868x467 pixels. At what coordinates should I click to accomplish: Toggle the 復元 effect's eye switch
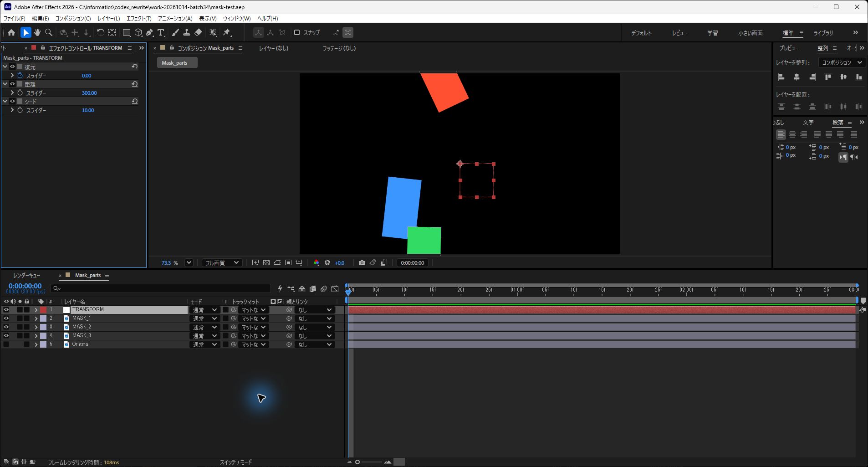click(x=12, y=67)
